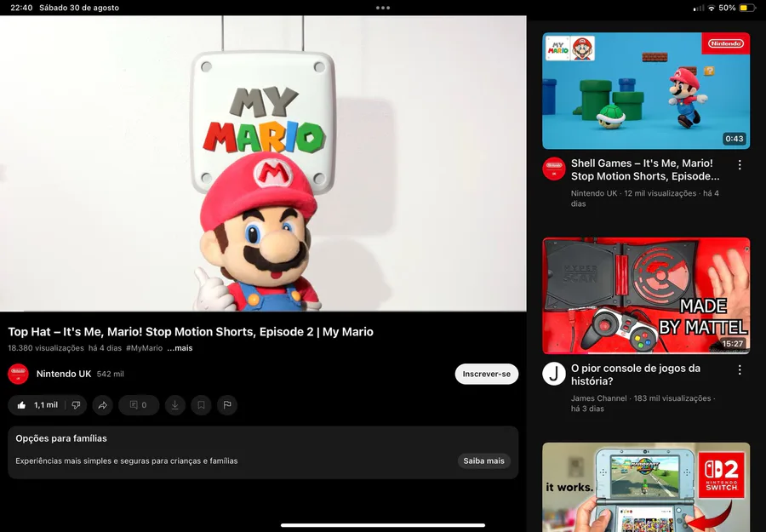Viewport: 766px width, 532px height.
Task: Tap 'Experiências mais simples e seguras' description
Action: click(x=127, y=461)
